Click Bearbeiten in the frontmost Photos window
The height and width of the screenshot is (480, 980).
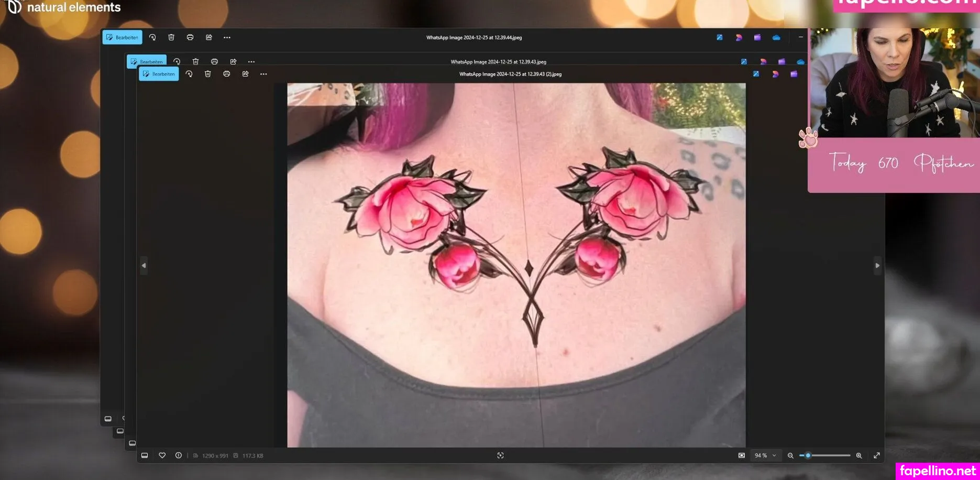(x=159, y=74)
